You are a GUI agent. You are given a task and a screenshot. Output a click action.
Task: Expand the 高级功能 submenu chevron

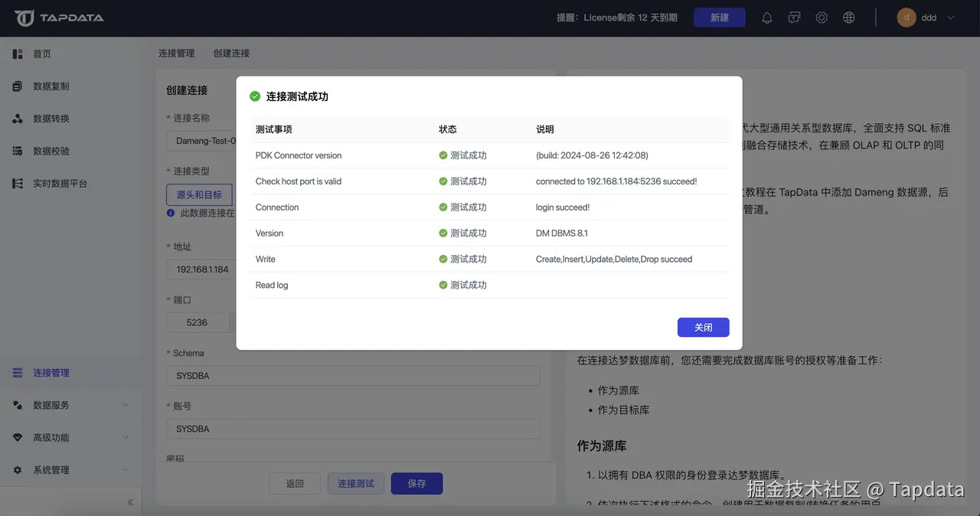126,437
